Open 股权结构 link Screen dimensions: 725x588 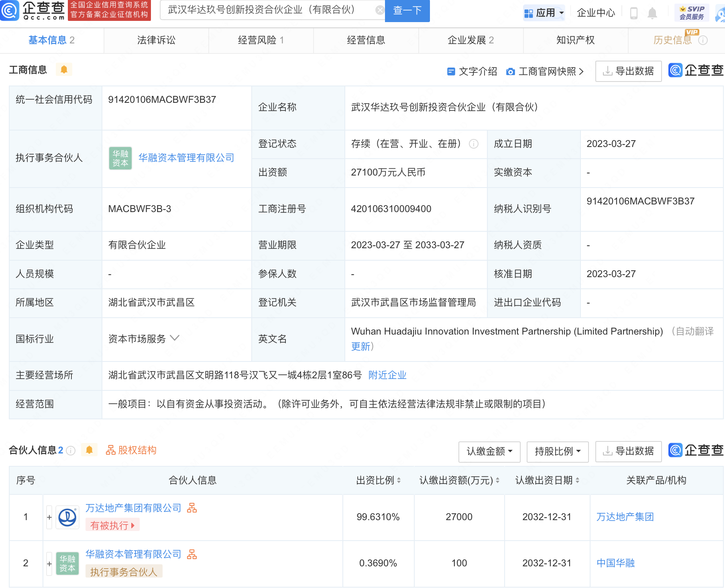pyautogui.click(x=131, y=450)
